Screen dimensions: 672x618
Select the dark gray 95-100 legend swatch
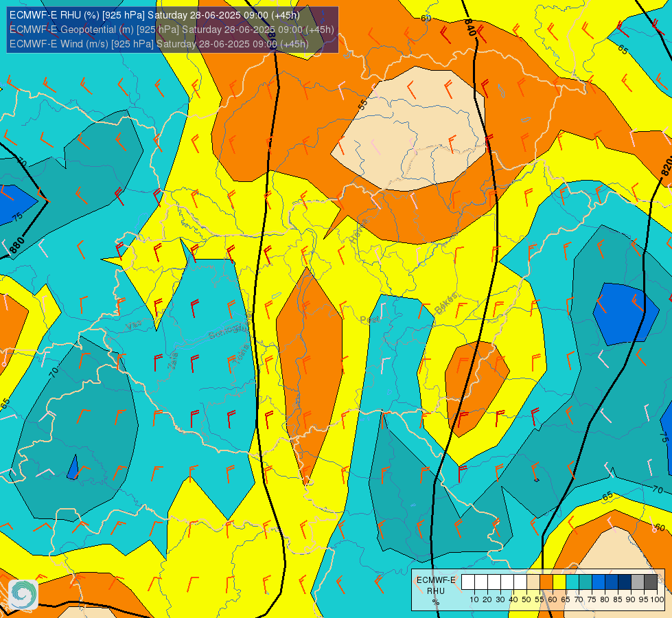click(651, 582)
